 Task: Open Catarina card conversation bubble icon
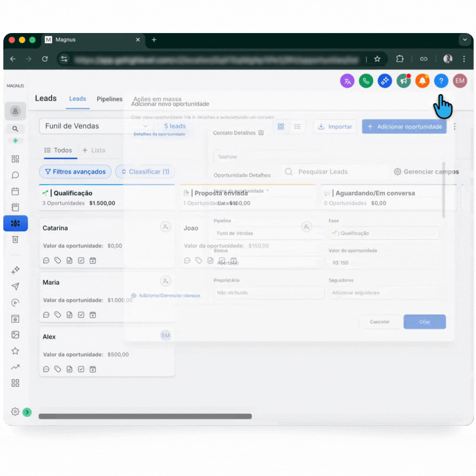(46, 260)
